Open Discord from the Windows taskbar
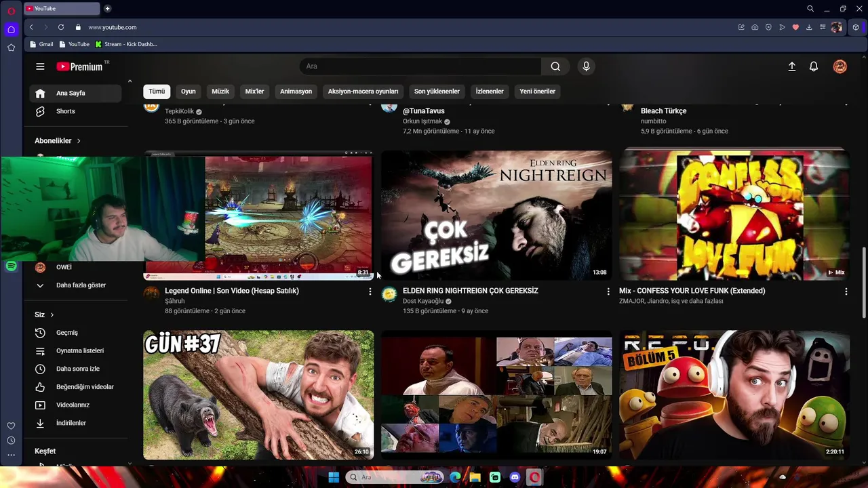Image resolution: width=868 pixels, height=488 pixels. coord(515,477)
